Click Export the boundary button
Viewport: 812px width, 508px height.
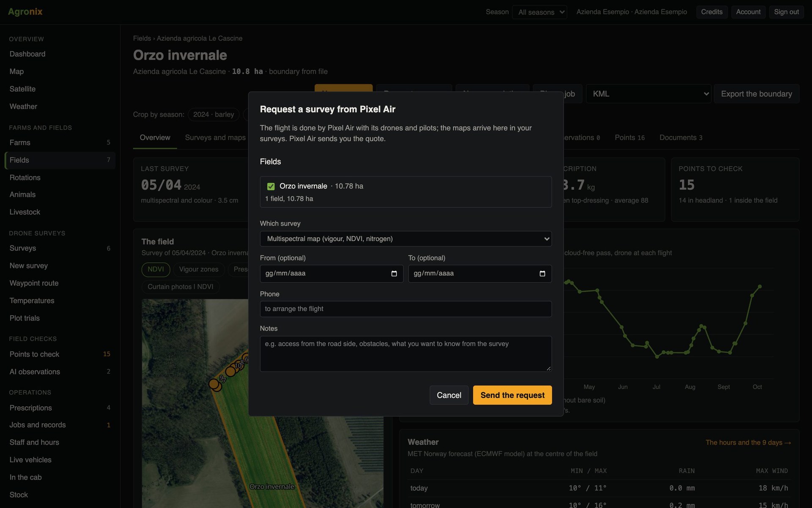[x=757, y=94]
